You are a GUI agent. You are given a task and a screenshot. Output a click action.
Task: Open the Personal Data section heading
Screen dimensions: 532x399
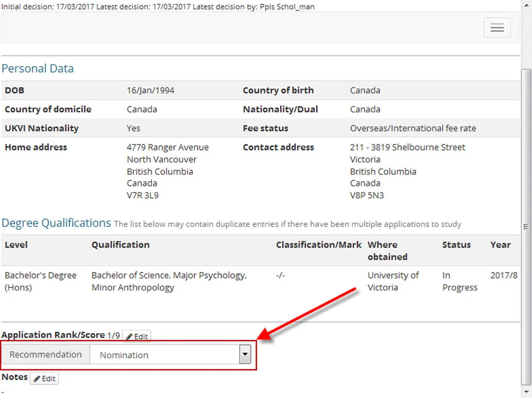pos(37,68)
